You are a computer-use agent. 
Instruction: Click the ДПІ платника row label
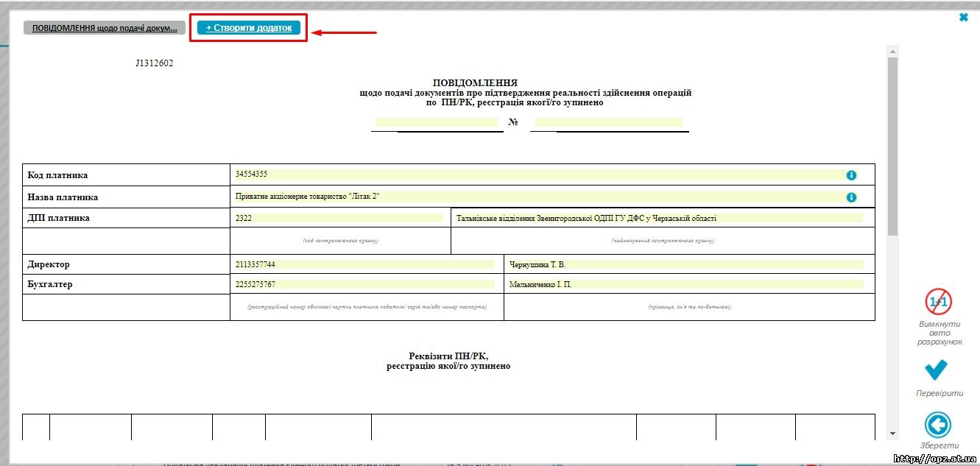pos(58,218)
